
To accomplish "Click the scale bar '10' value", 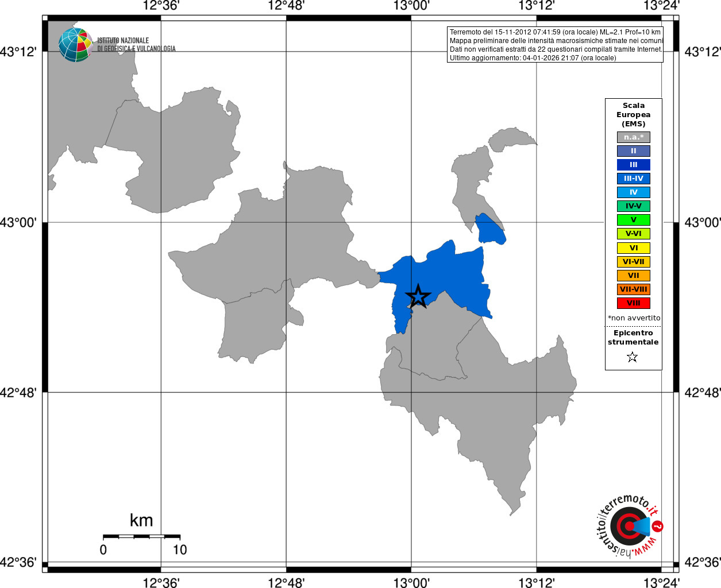I will tap(180, 550).
